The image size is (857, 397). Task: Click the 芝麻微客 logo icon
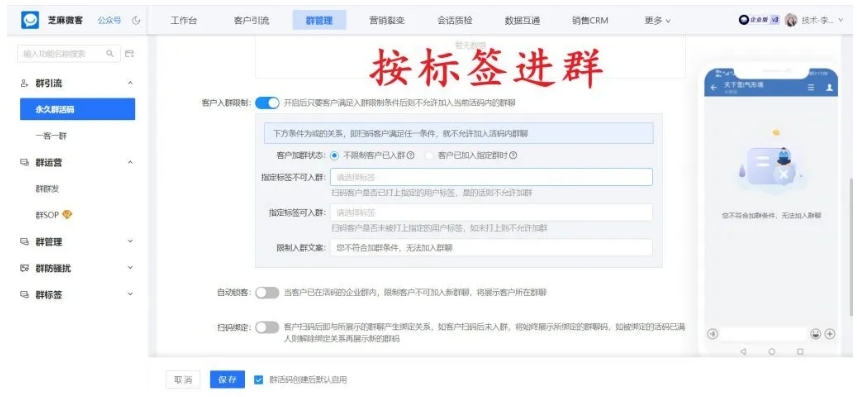coord(30,20)
